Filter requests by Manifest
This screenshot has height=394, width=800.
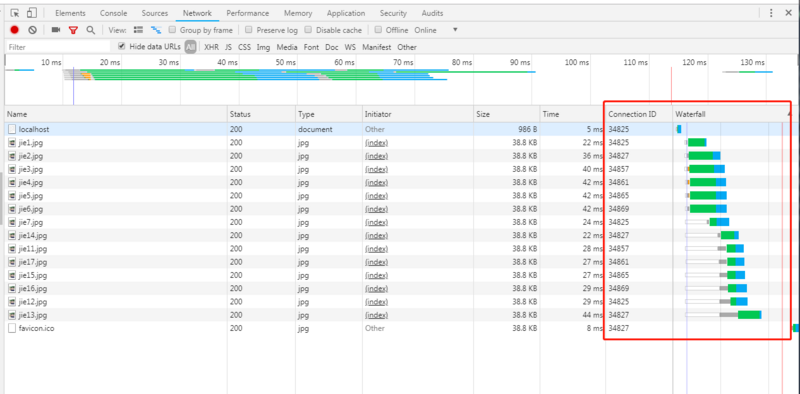coord(377,47)
